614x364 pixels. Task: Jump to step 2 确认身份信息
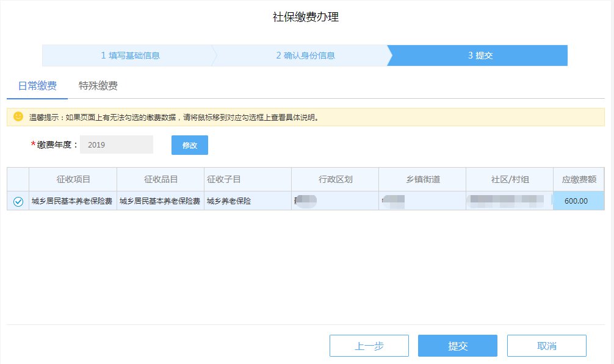305,55
